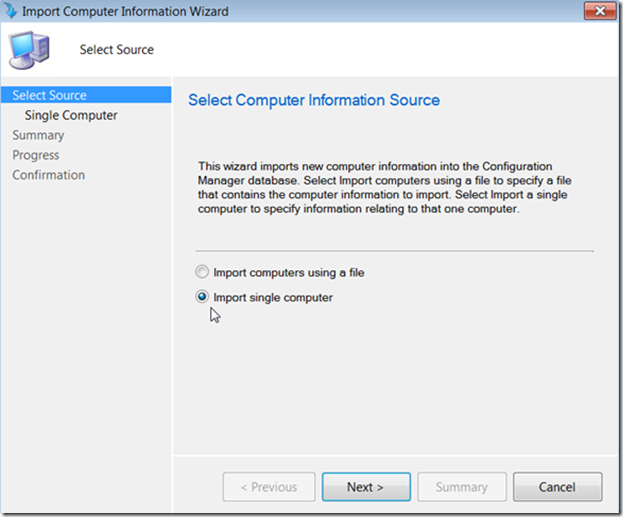Image resolution: width=623 pixels, height=517 pixels.
Task: Choose the Import computers using a file radio button
Action: pyautogui.click(x=202, y=272)
